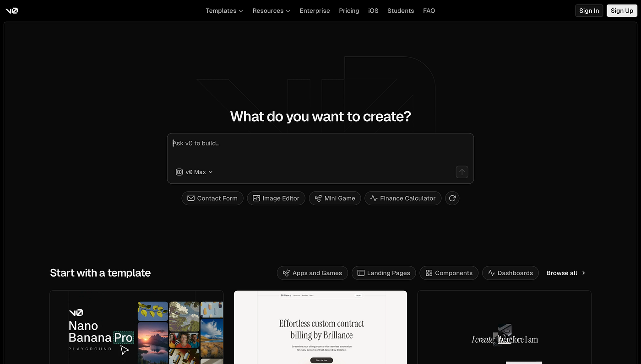Viewport: 641px width, 364px height.
Task: Open the Brillance contract billing template
Action: (x=320, y=327)
